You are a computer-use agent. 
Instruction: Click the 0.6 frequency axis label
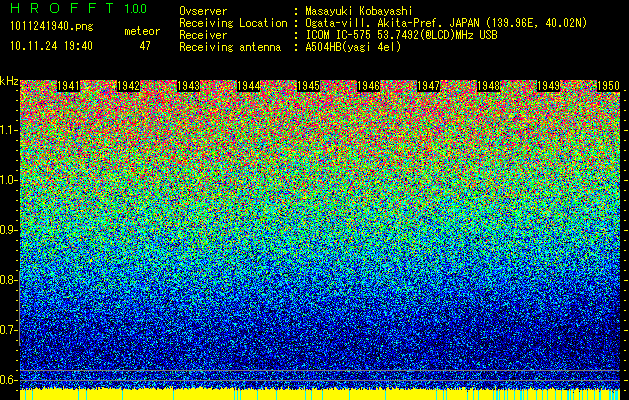pos(9,380)
